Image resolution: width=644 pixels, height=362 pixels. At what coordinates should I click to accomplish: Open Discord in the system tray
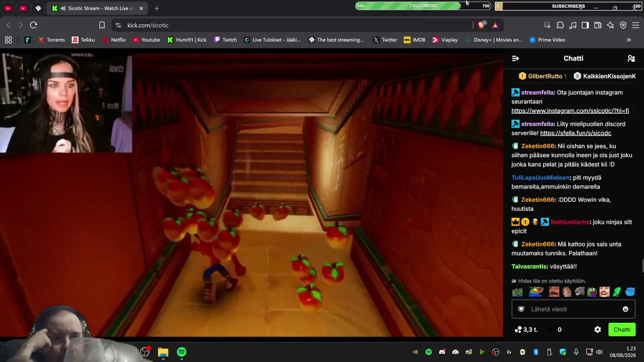tap(442, 352)
